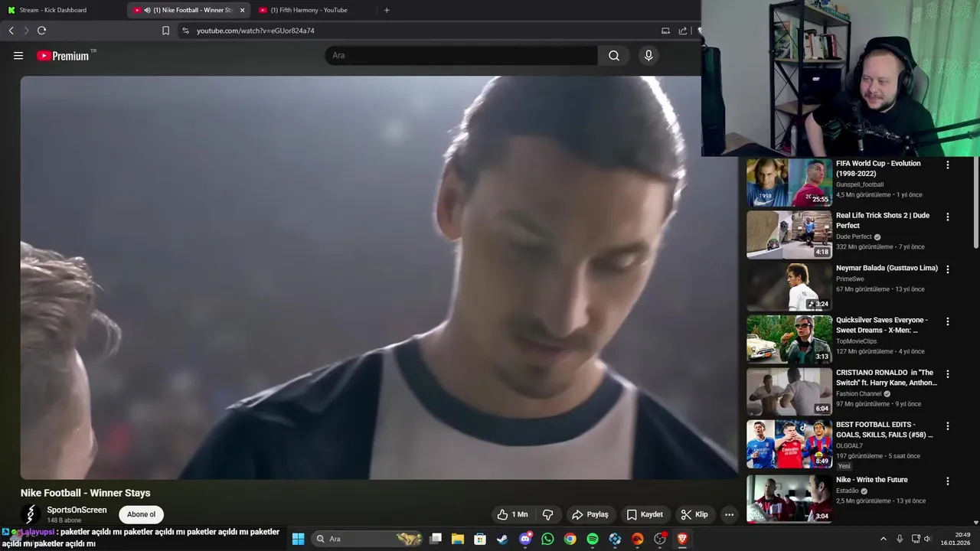Reload the page with refresh icon

(41, 31)
